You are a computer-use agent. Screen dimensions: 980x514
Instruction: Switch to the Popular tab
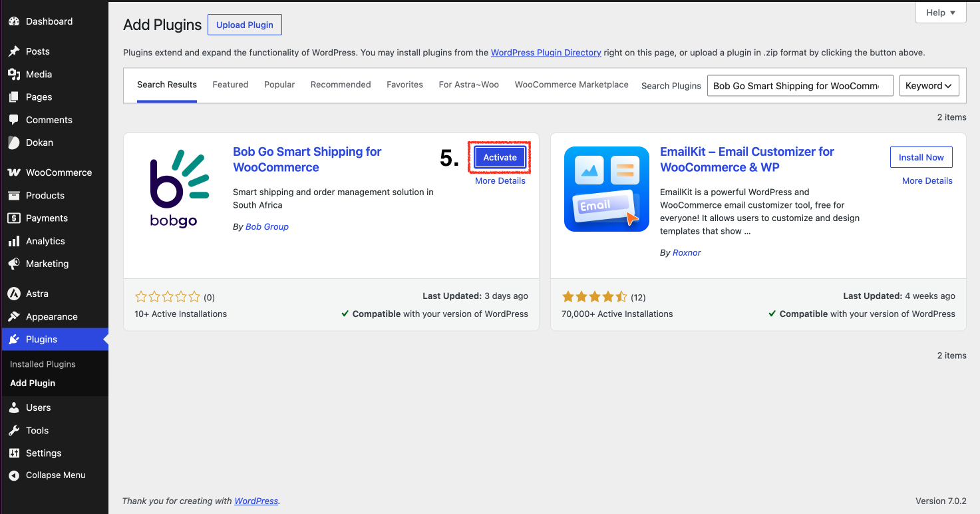(x=279, y=85)
